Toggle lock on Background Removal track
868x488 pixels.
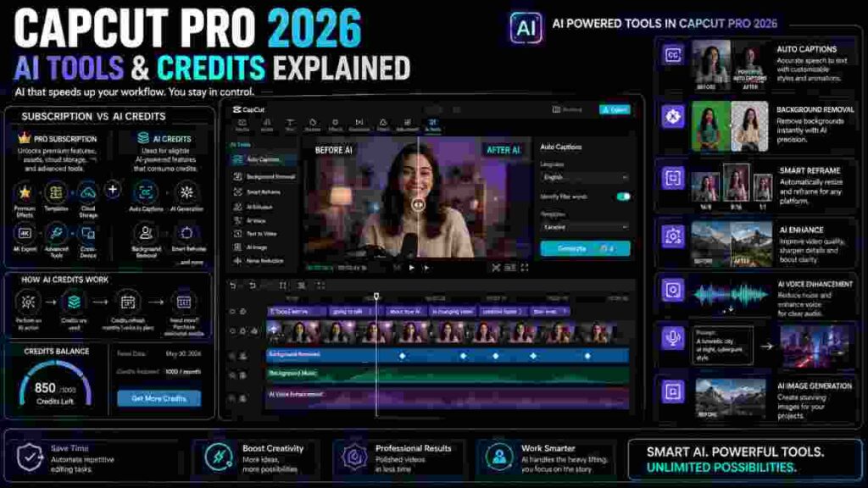(242, 356)
